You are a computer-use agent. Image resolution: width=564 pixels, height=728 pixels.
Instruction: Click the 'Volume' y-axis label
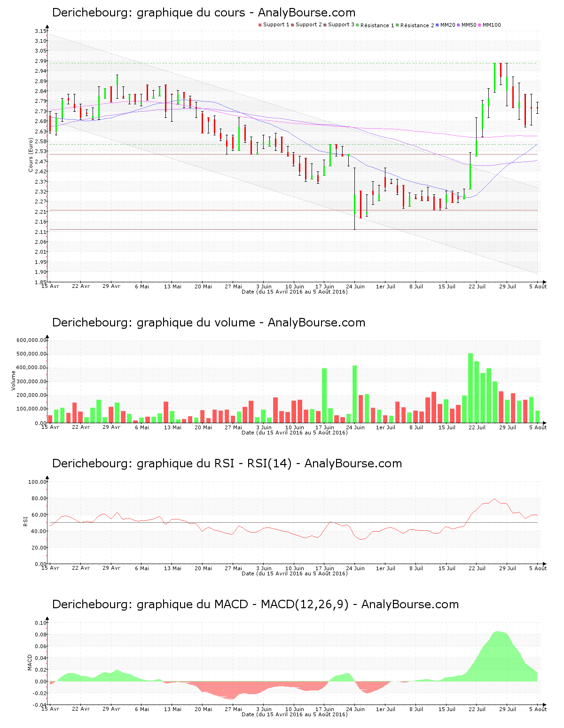tap(13, 380)
